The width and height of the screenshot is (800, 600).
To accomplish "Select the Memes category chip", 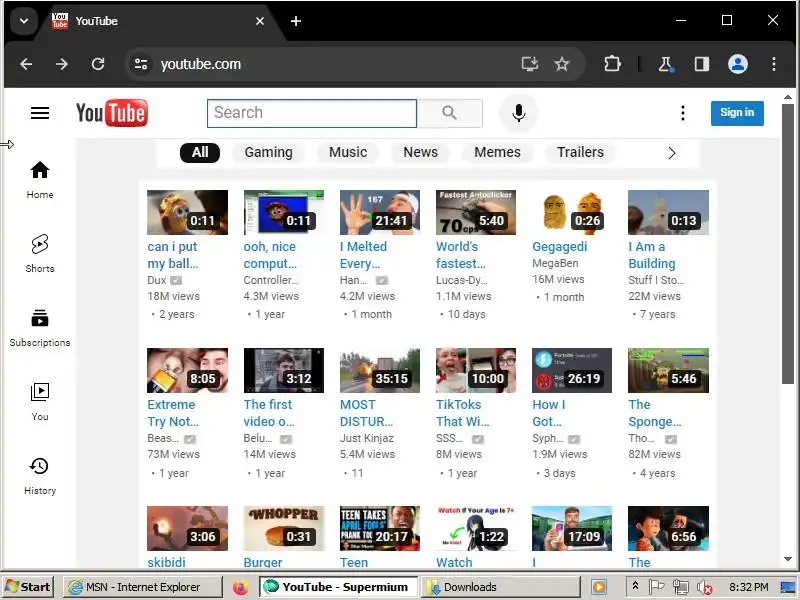I will click(497, 153).
